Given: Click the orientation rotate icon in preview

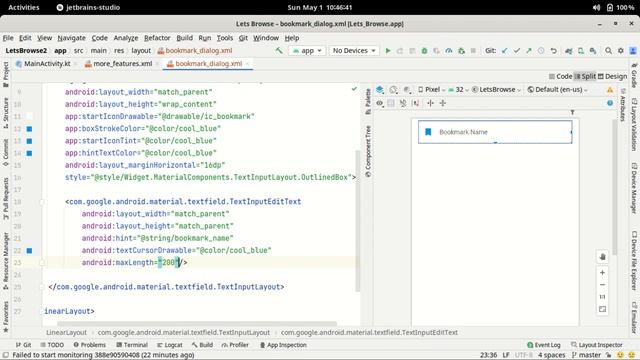Looking at the screenshot, I should 393,89.
